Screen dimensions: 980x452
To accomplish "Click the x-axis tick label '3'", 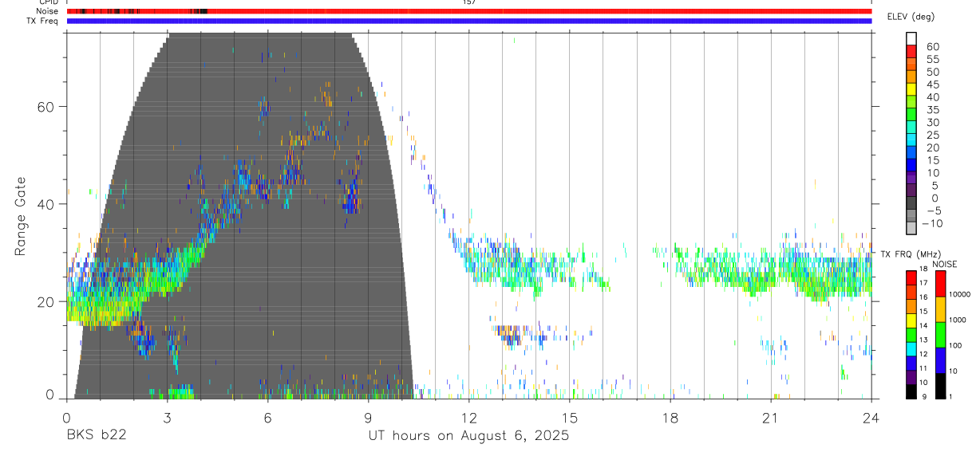I will coord(167,418).
